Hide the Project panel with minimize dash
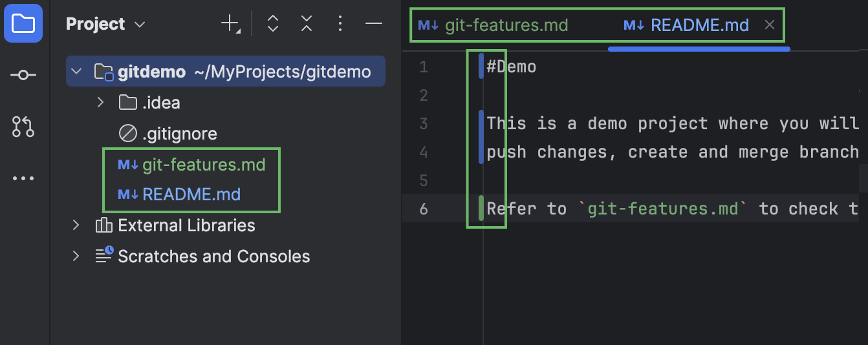Screen dimensions: 868x345 point(374,25)
